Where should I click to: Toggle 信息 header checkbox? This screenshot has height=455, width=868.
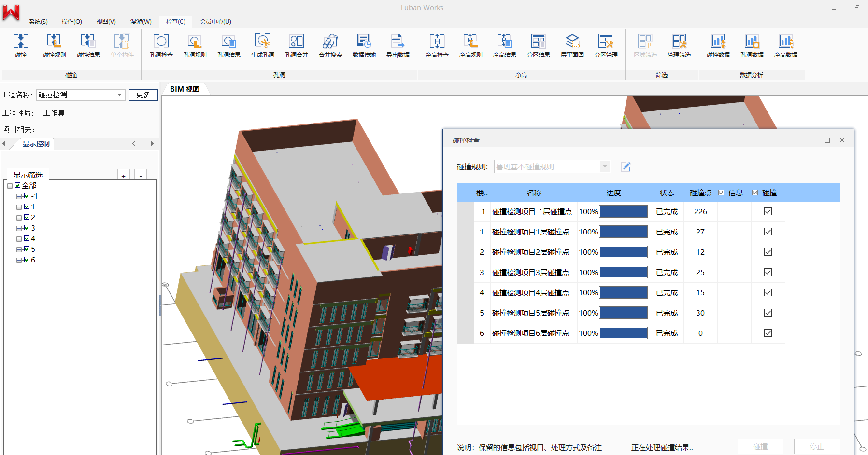coord(721,193)
